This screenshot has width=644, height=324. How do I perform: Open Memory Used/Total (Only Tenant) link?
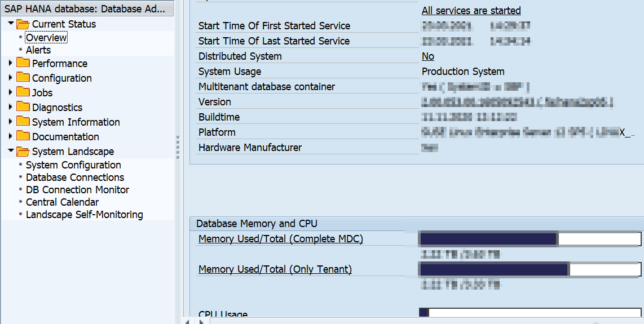[x=275, y=269]
